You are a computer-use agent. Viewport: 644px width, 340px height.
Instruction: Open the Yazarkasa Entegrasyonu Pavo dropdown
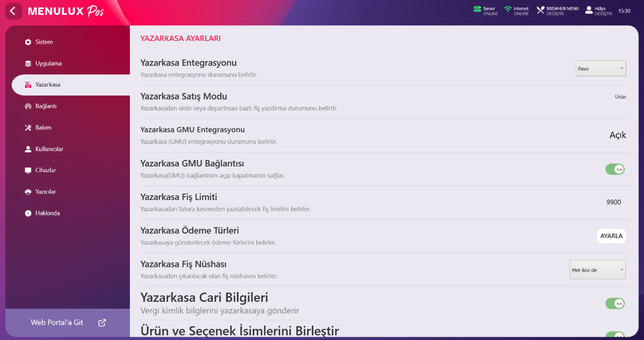click(x=601, y=68)
